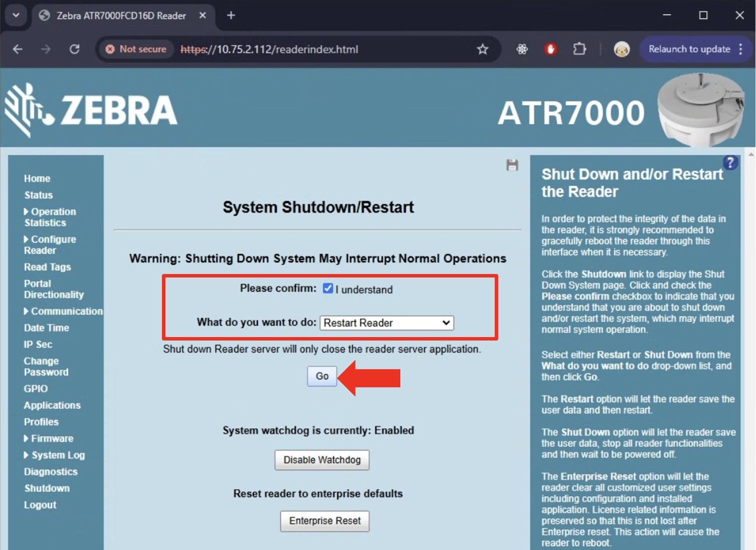This screenshot has width=756, height=550.
Task: Open the Restart Reader dropdown
Action: click(387, 323)
